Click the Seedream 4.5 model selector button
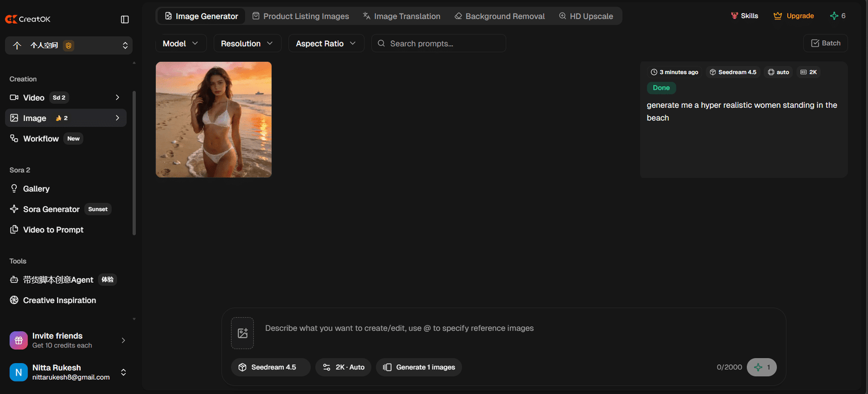Viewport: 868px width, 394px height. point(271,367)
